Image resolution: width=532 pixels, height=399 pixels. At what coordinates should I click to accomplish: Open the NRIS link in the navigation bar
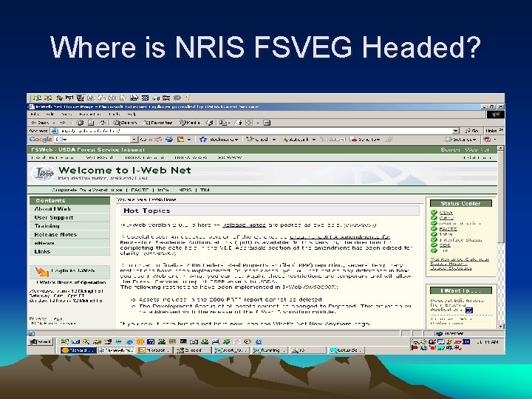[185, 190]
